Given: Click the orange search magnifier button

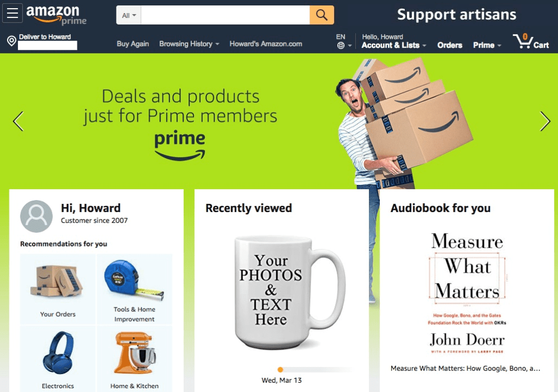Looking at the screenshot, I should tap(322, 15).
